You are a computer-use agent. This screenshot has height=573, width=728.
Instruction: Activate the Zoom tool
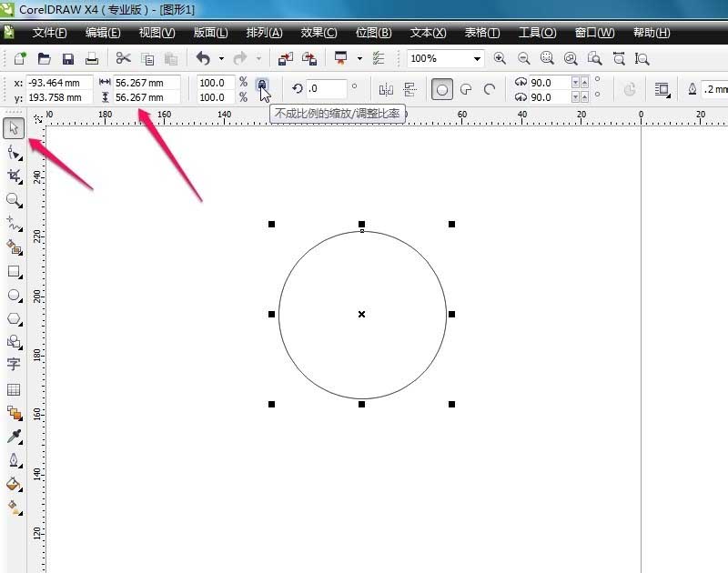pyautogui.click(x=13, y=200)
